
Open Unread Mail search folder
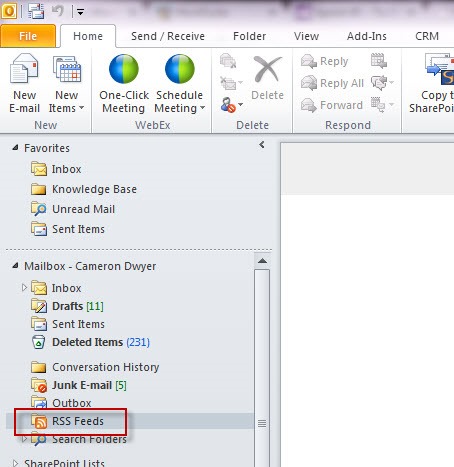[x=83, y=209]
